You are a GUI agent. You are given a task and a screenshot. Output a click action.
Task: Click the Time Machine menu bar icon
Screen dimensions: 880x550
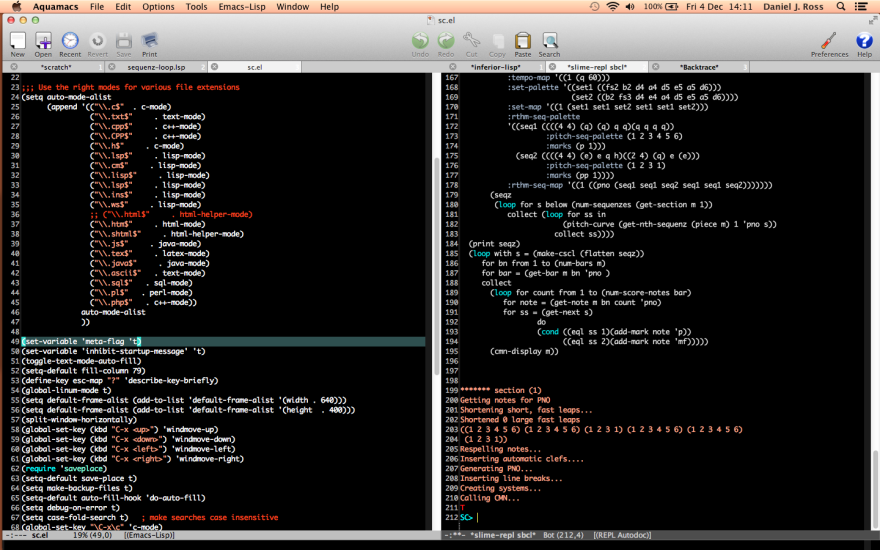point(594,7)
